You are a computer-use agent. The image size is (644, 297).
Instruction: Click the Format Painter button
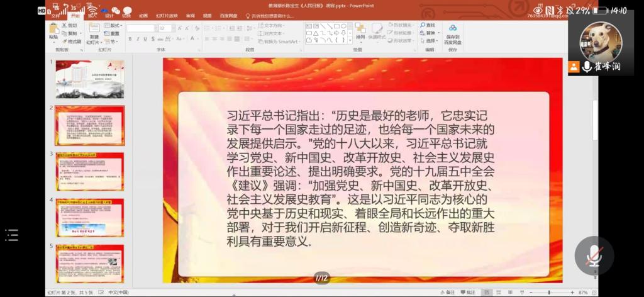pyautogui.click(x=70, y=42)
